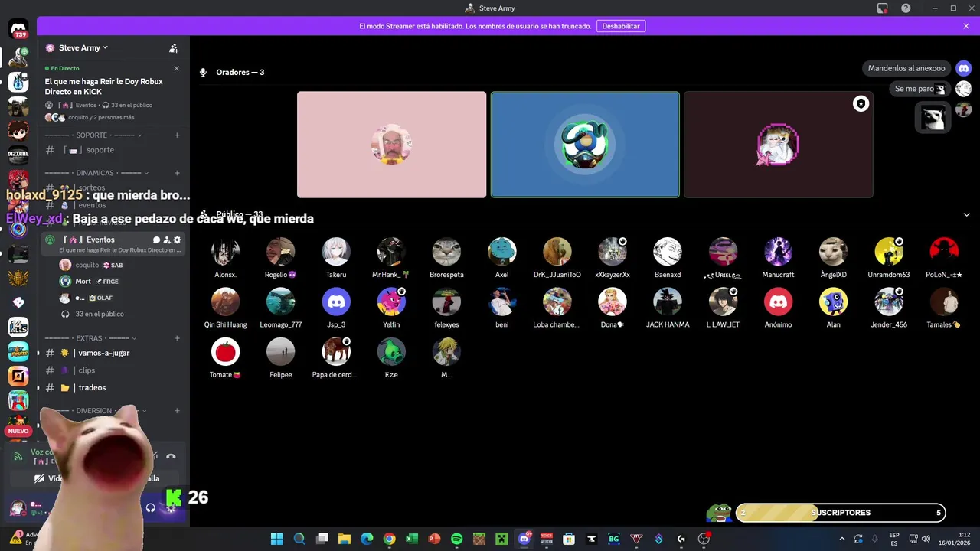Open the Steve Army server dropdown
The height and width of the screenshot is (551, 980).
click(83, 47)
